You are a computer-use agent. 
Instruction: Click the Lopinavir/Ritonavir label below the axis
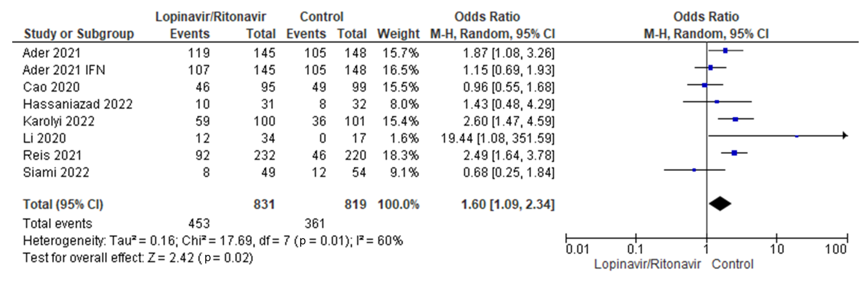647,264
